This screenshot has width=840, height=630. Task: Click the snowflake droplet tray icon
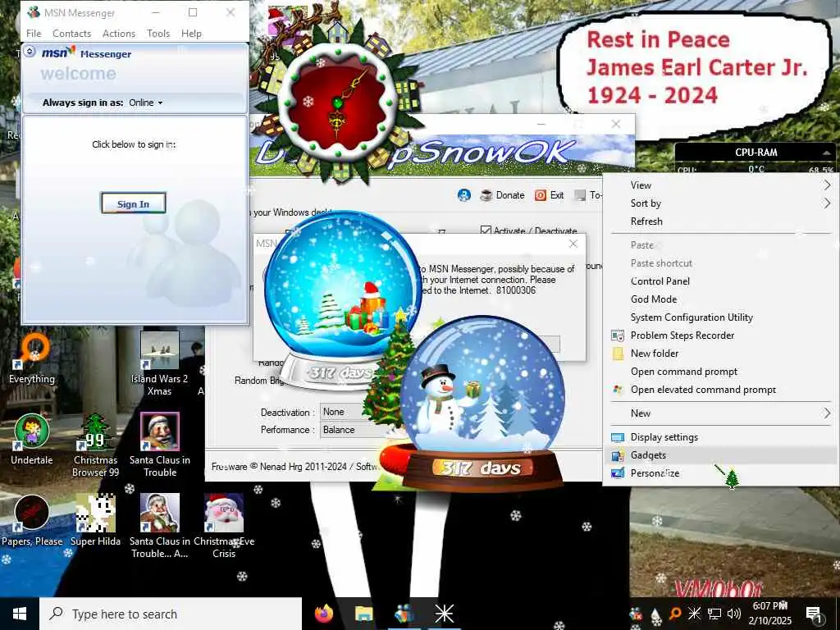[655, 616]
